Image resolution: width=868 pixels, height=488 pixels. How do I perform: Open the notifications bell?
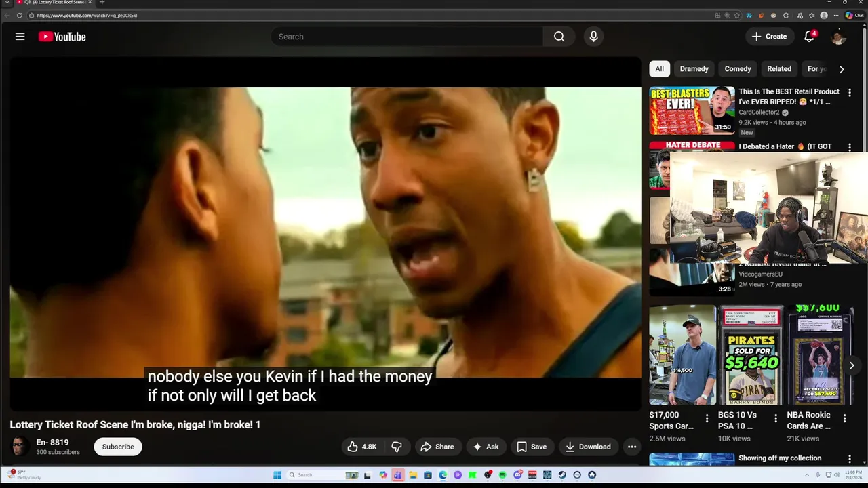point(809,37)
